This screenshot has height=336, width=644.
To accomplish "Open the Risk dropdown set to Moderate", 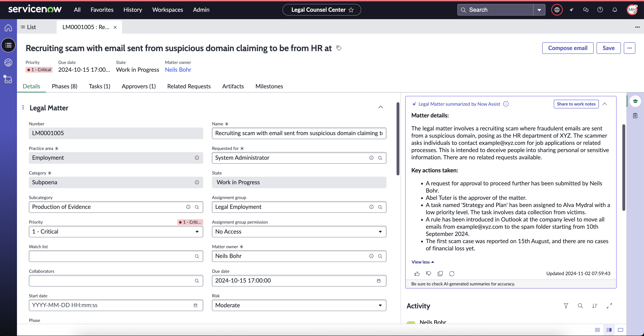I will point(299,305).
